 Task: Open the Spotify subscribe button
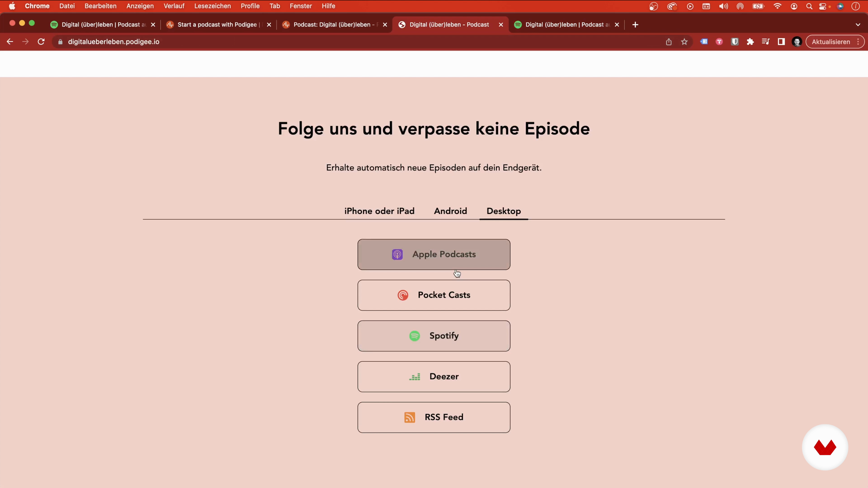point(434,336)
